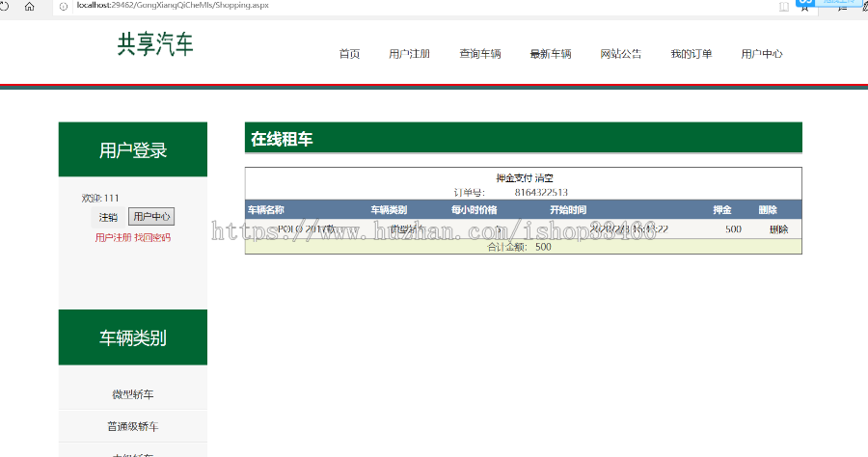Open 网站公告 in the top navigation

620,54
